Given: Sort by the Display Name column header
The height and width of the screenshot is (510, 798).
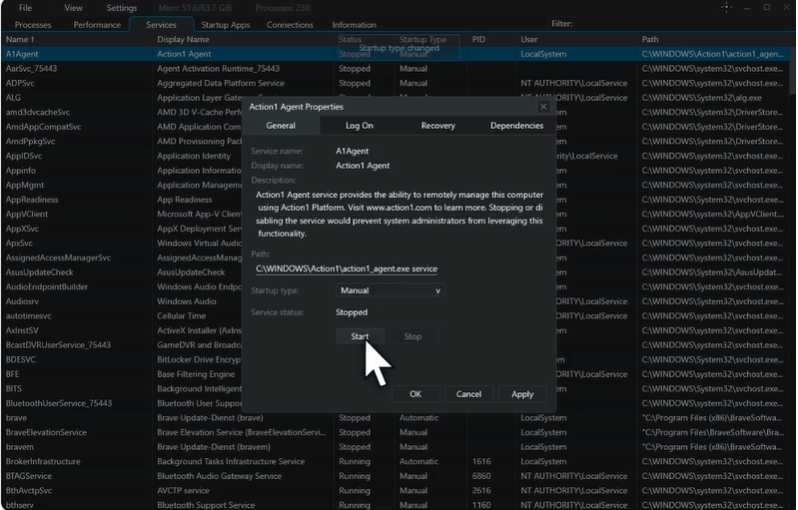Looking at the screenshot, I should point(244,39).
